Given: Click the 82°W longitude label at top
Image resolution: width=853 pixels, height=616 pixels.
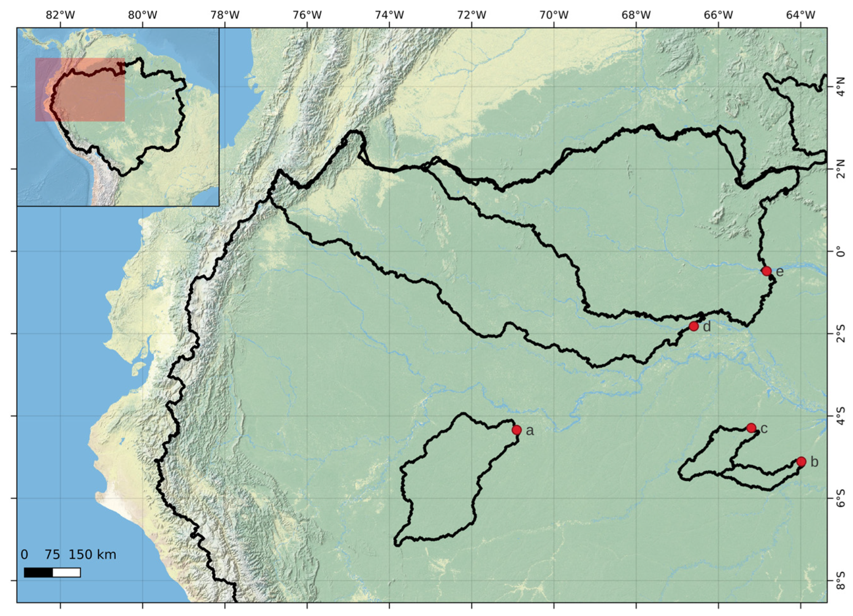Looking at the screenshot, I should [x=60, y=15].
